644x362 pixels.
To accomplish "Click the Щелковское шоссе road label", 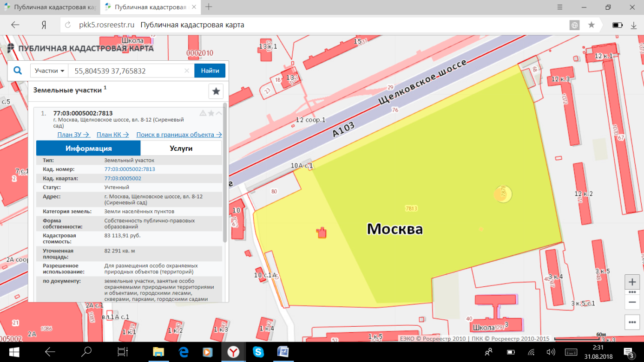I will (422, 83).
